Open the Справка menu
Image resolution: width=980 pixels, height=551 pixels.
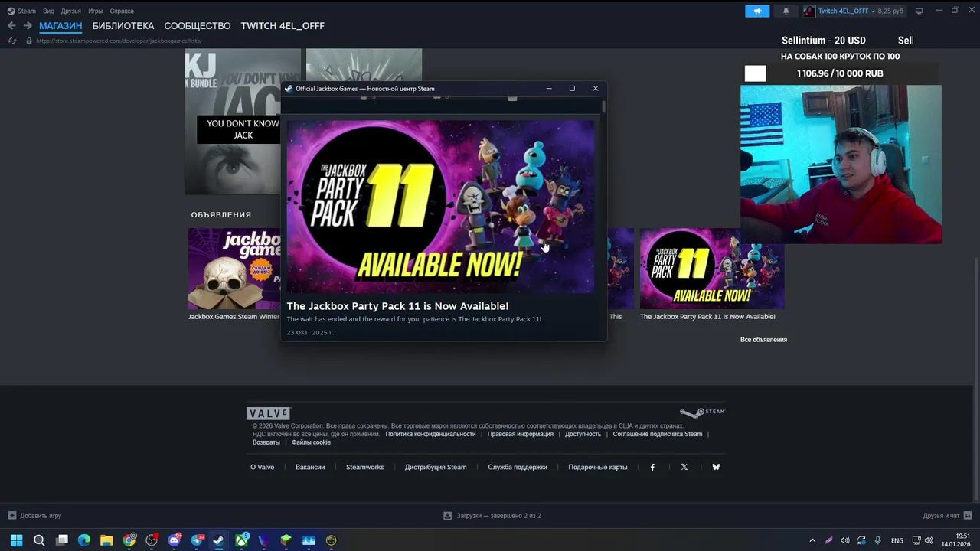tap(122, 11)
